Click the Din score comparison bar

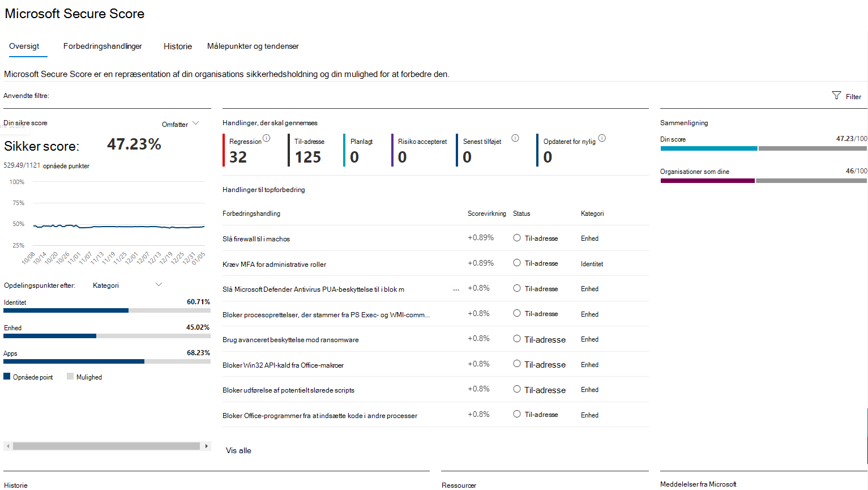point(764,148)
